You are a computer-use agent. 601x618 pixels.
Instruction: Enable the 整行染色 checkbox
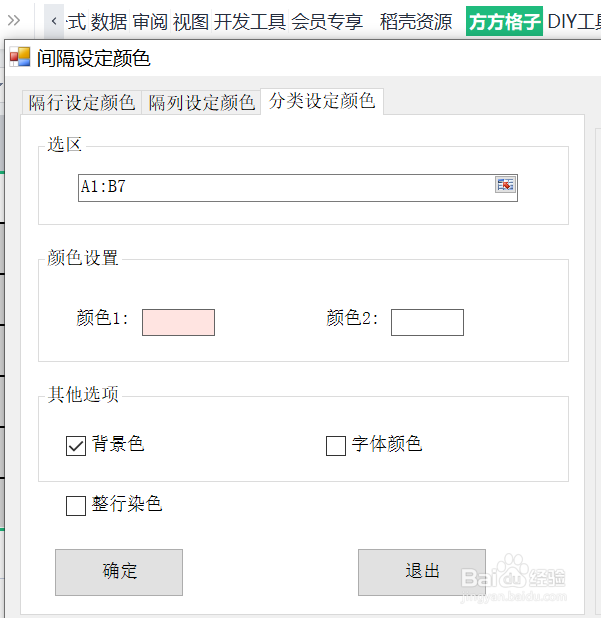tap(76, 506)
